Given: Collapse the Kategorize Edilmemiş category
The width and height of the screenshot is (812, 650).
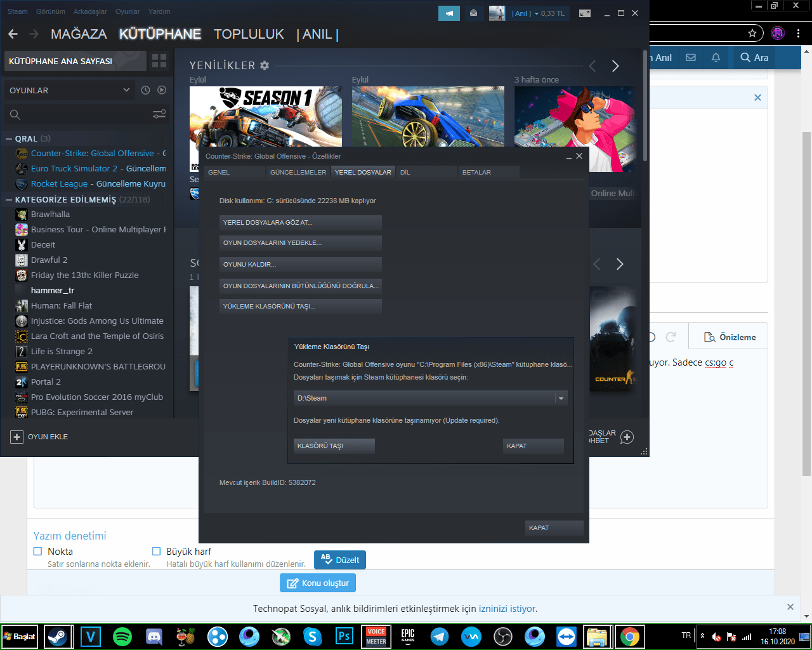Looking at the screenshot, I should 9,199.
